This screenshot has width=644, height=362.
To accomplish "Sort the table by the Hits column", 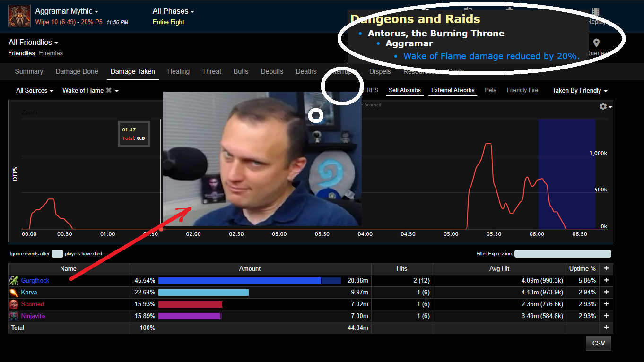I will click(x=402, y=268).
